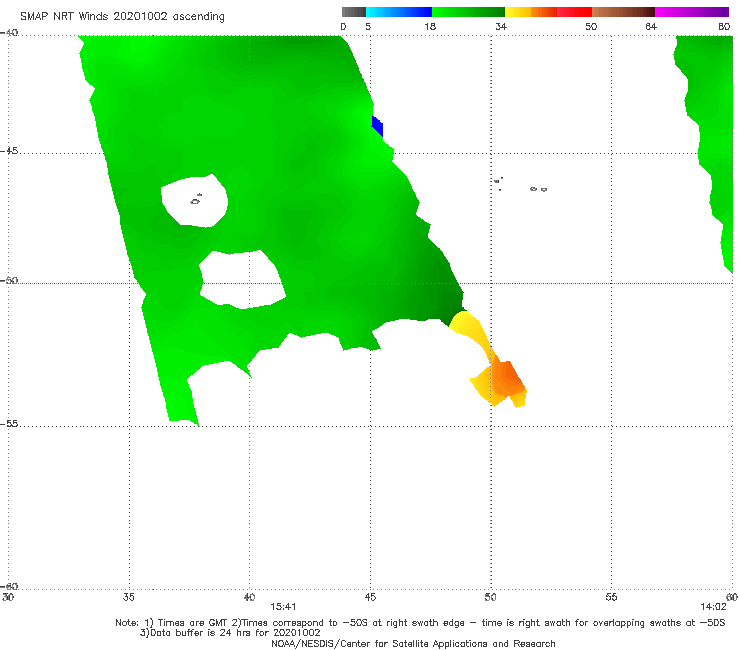The image size is (740, 650).
Task: Pick the brown segment of the color bar
Action: [x=623, y=12]
